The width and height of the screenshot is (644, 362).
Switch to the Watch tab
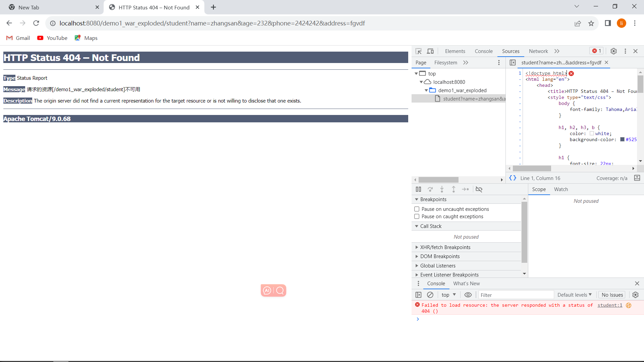[561, 189]
